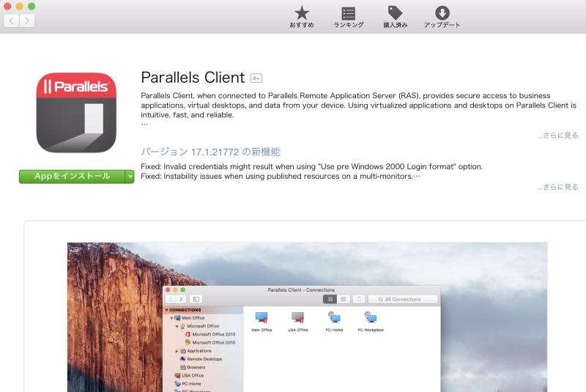This screenshot has width=586, height=392.
Task: Click the Parallels Client app icon
Action: pyautogui.click(x=76, y=113)
